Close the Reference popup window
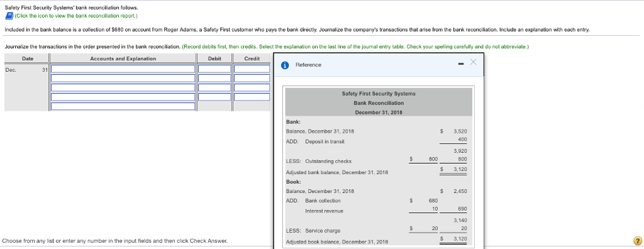The image size is (644, 249). [473, 62]
